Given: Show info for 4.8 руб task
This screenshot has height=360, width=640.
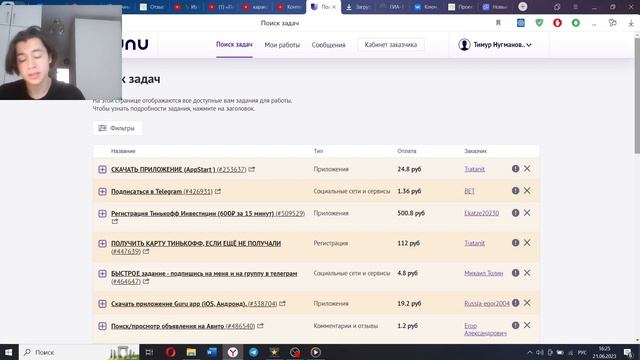Looking at the screenshot, I should click(x=516, y=273).
